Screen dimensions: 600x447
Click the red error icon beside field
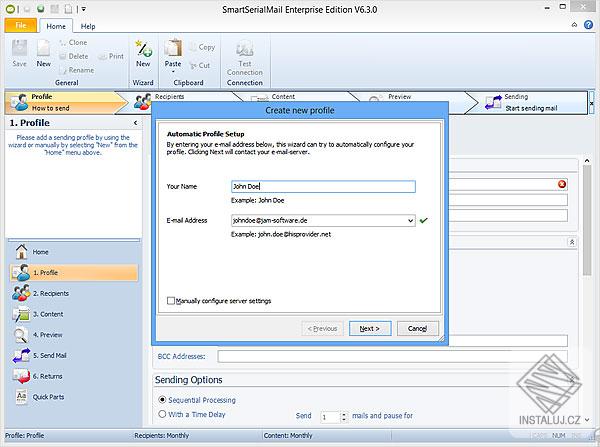(562, 184)
